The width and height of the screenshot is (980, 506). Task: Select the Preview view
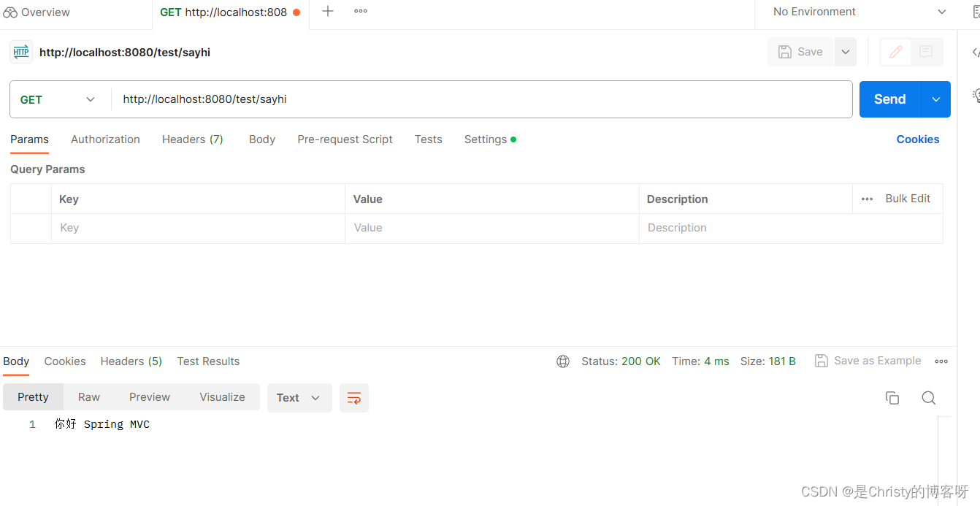[150, 397]
